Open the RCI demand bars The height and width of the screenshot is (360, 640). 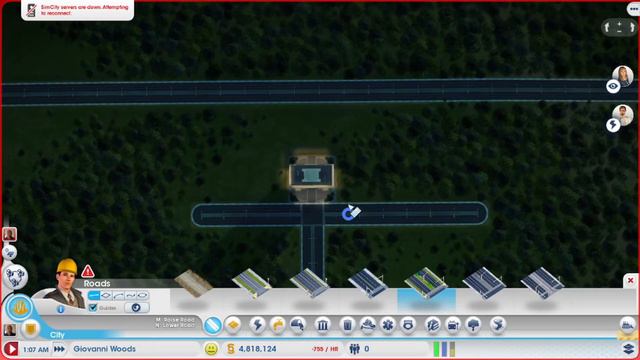(444, 349)
